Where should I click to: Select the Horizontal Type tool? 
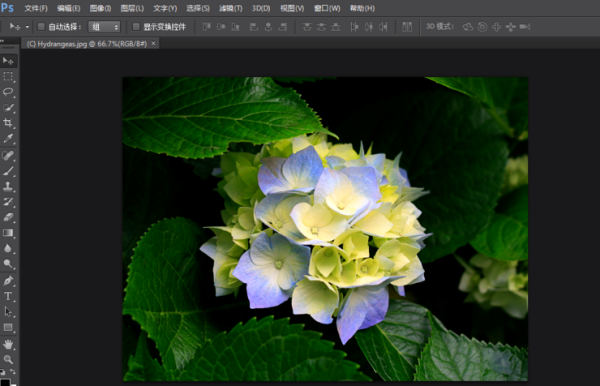click(8, 296)
